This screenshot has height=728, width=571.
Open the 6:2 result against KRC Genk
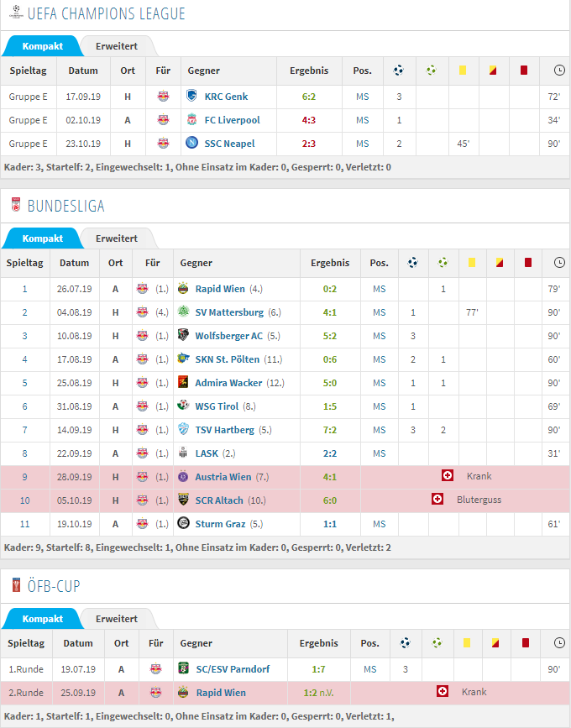(309, 97)
